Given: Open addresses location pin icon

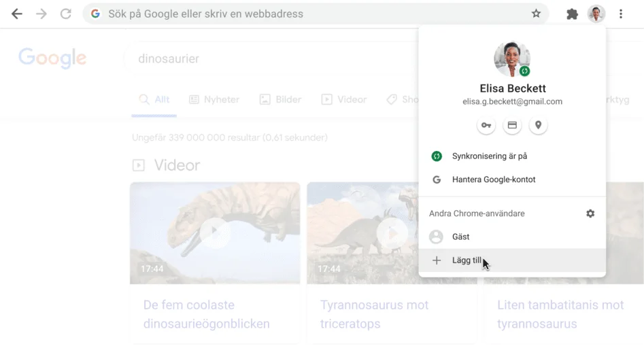Looking at the screenshot, I should tap(538, 125).
